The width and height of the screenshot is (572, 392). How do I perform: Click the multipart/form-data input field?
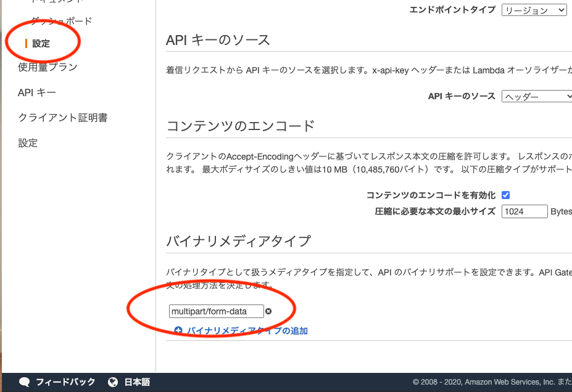point(217,311)
